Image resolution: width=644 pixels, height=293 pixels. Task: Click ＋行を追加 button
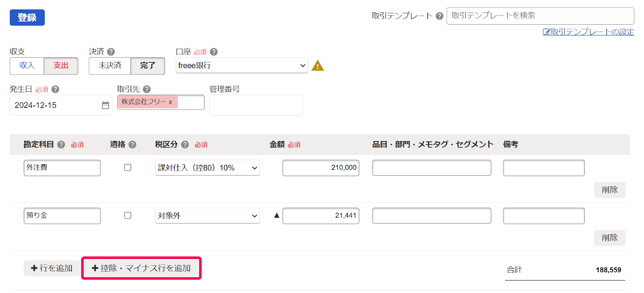point(52,268)
